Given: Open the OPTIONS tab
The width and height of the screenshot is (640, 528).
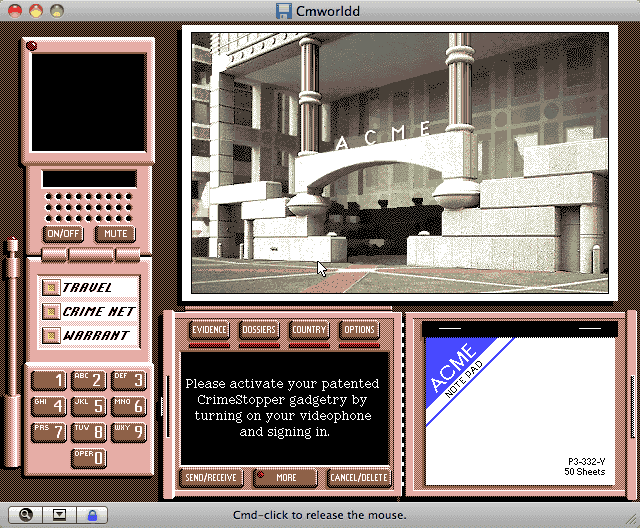Looking at the screenshot, I should (x=359, y=330).
